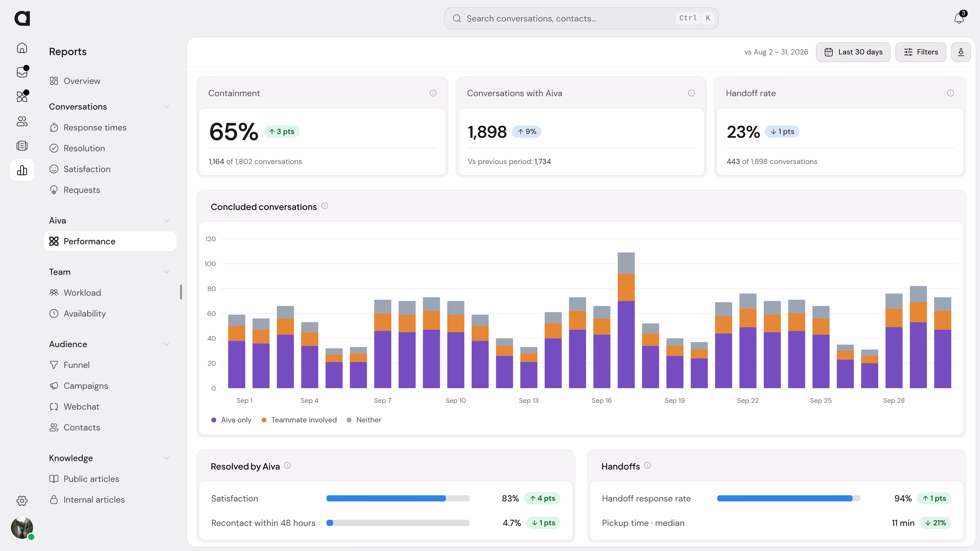The height and width of the screenshot is (551, 980).
Task: Click the Filters button
Action: pos(921,52)
